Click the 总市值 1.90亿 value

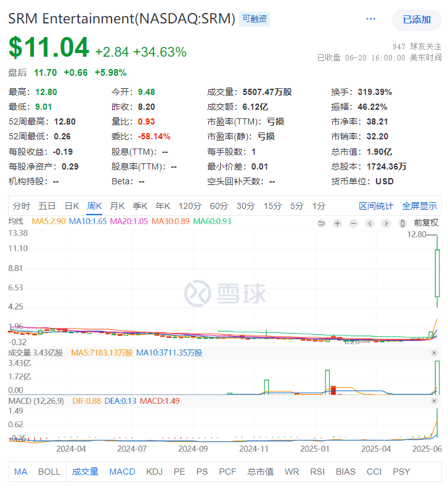pyautogui.click(x=379, y=152)
